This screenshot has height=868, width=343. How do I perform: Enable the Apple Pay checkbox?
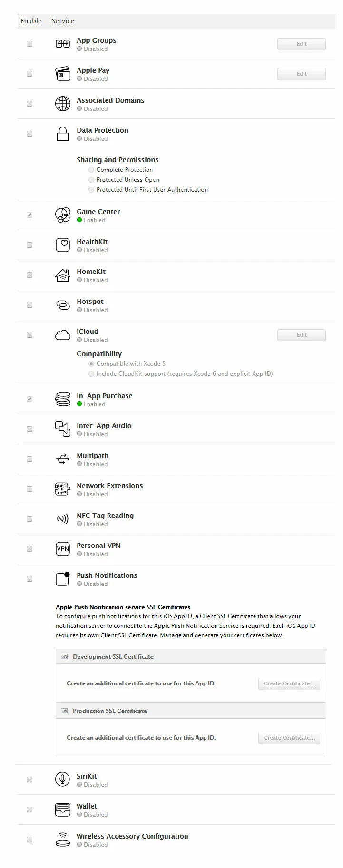click(x=29, y=74)
